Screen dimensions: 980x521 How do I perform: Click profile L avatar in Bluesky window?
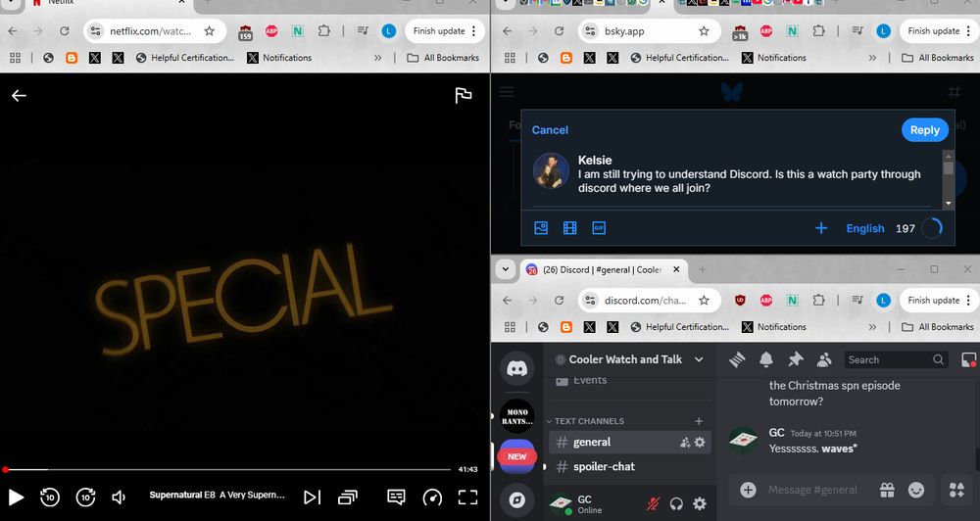883,31
